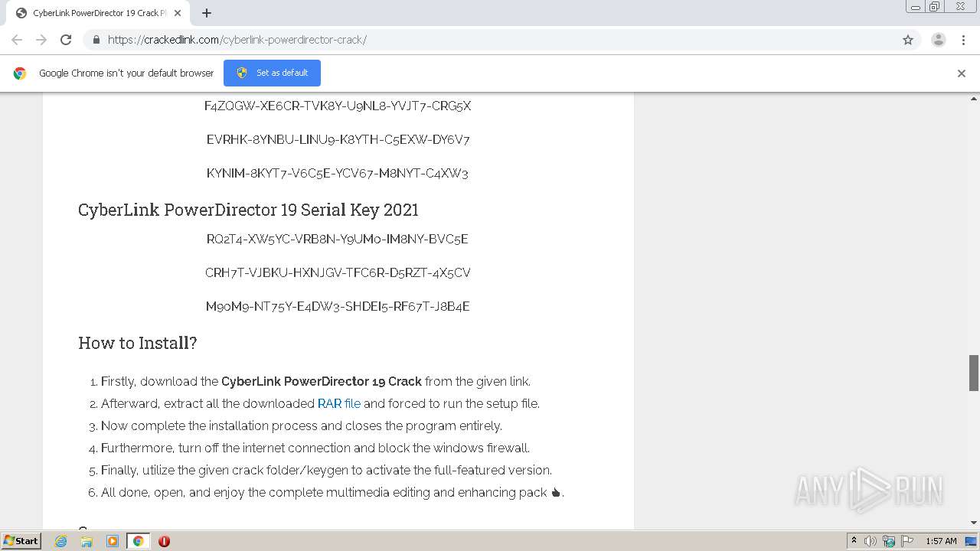Open Windows Media Player taskbar icon

tap(113, 541)
